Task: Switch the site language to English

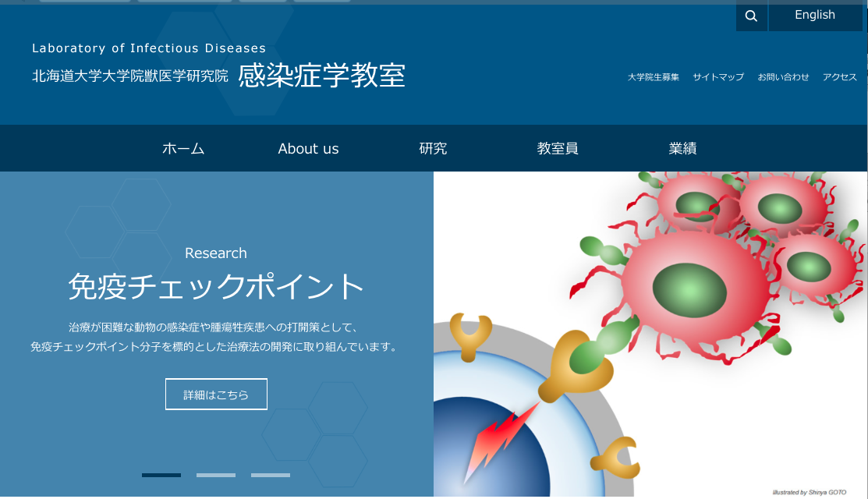Action: 815,16
